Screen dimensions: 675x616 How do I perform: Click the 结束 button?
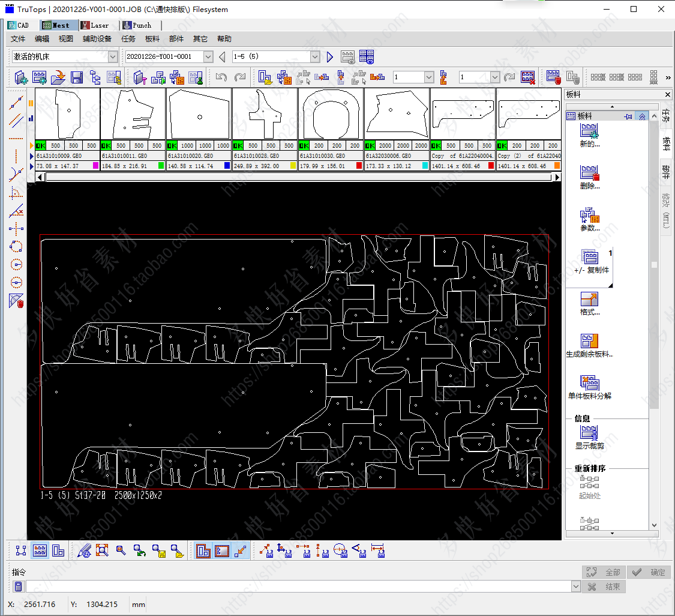[x=605, y=587]
